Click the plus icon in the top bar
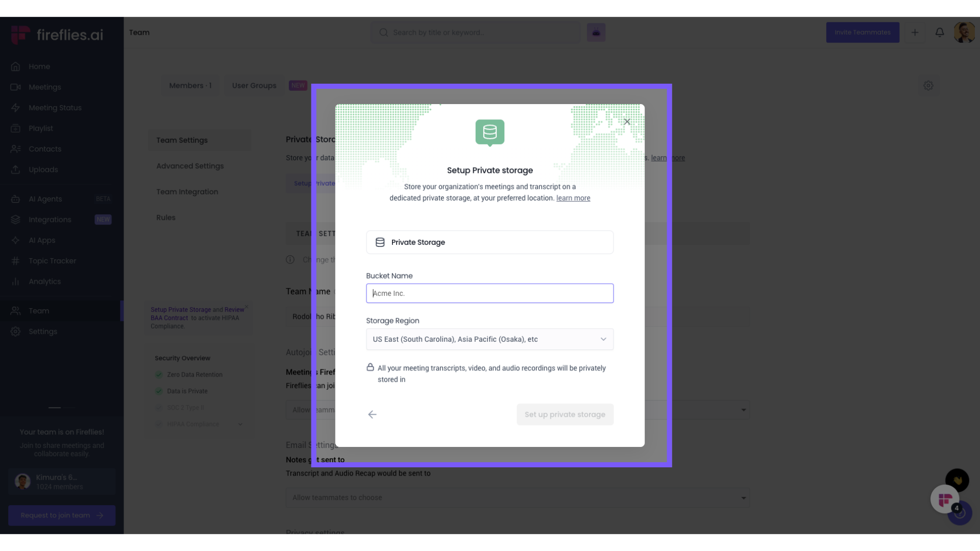 click(915, 32)
